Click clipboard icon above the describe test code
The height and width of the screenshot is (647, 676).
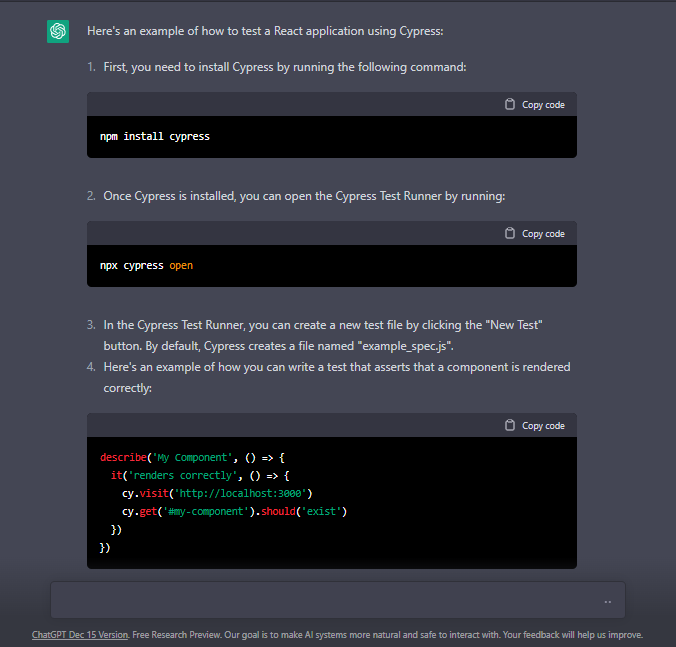(510, 426)
